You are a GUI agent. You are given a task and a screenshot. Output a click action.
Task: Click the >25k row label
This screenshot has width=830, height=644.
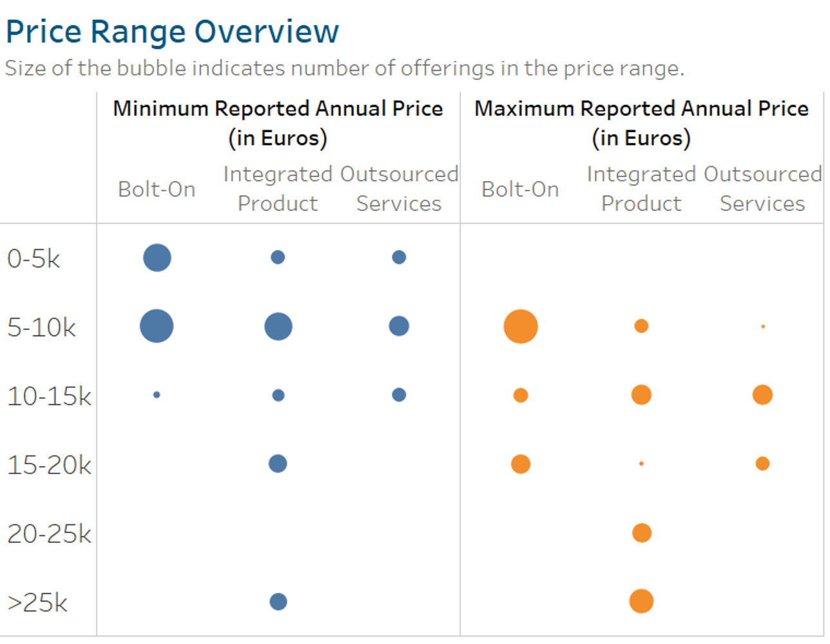[x=37, y=603]
